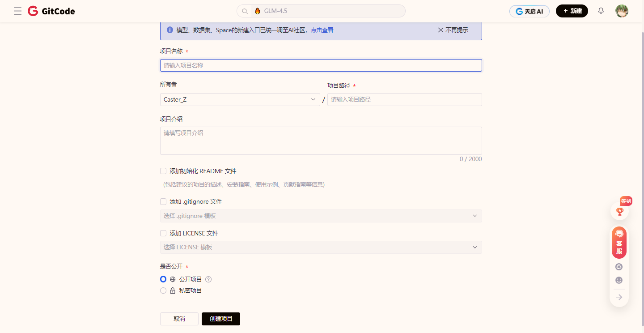Viewport: 644px width, 333px height.
Task: Enable 添加 LICENSE 文件 checkbox
Action: click(x=163, y=233)
